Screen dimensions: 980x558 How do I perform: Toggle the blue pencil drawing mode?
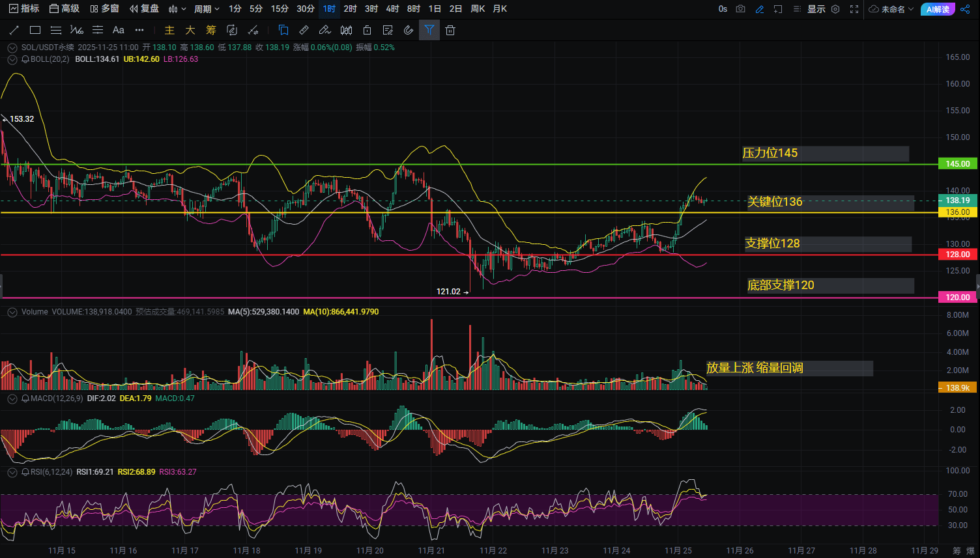pos(759,9)
